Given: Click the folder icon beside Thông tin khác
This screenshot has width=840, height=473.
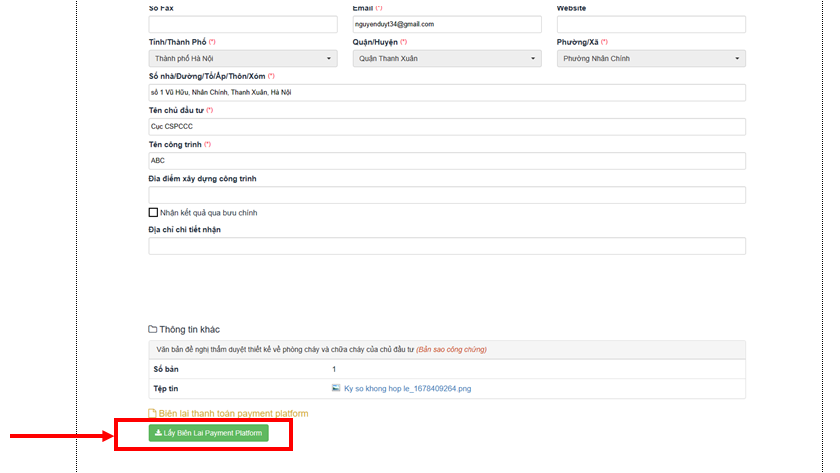Looking at the screenshot, I should coord(153,329).
